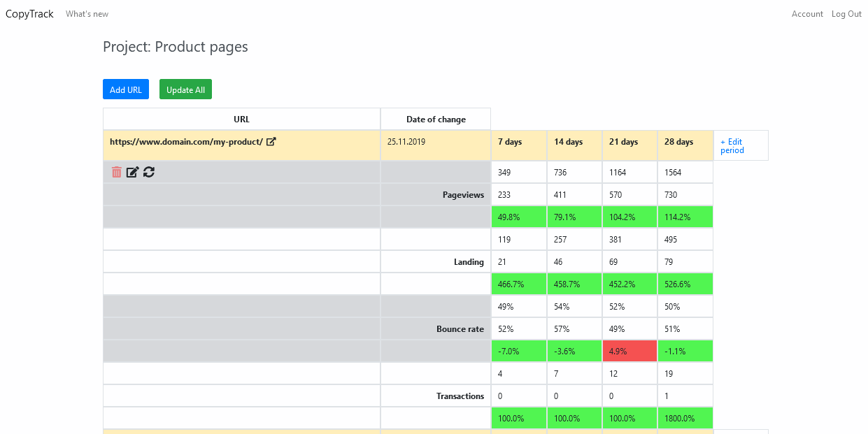Viewport: 868px width, 434px height.
Task: Select the Pageviews row label
Action: pos(464,195)
